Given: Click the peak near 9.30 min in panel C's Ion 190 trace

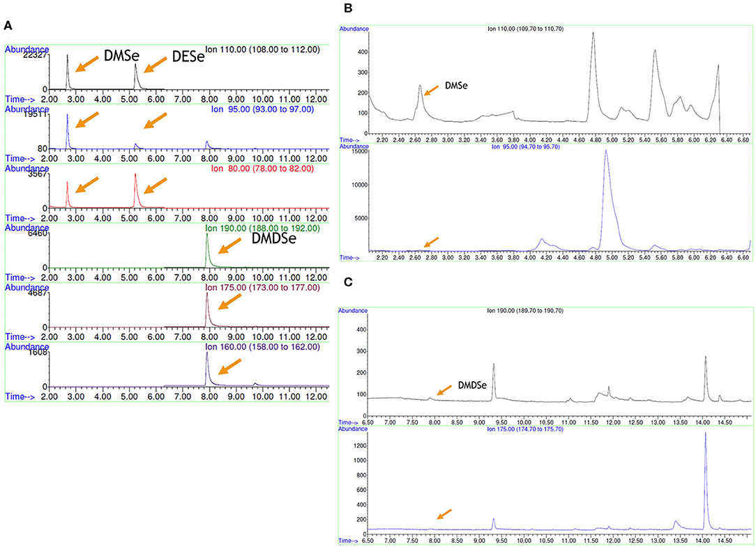Looking at the screenshot, I should pyautogui.click(x=494, y=382).
